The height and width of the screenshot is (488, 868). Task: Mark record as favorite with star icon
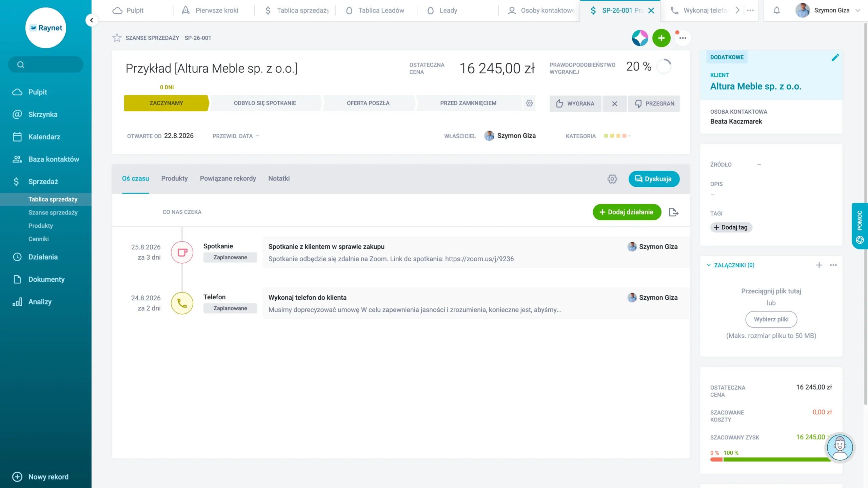117,38
